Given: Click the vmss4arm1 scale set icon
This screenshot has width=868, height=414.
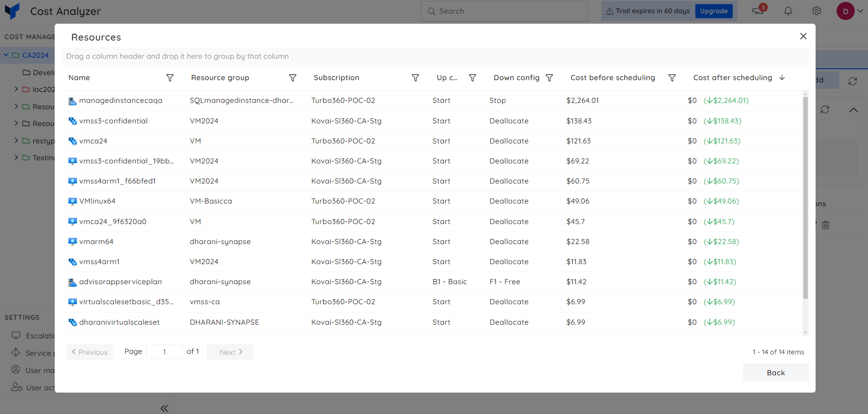Looking at the screenshot, I should [72, 262].
